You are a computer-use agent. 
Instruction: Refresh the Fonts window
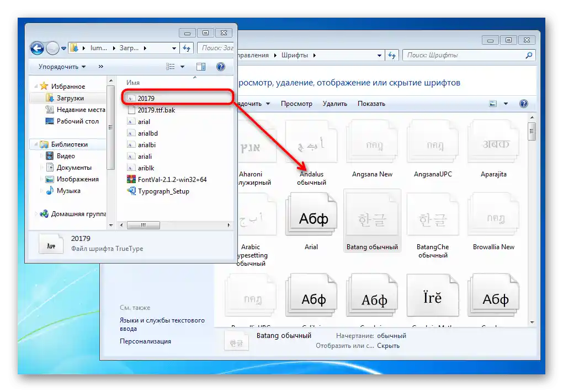[392, 55]
